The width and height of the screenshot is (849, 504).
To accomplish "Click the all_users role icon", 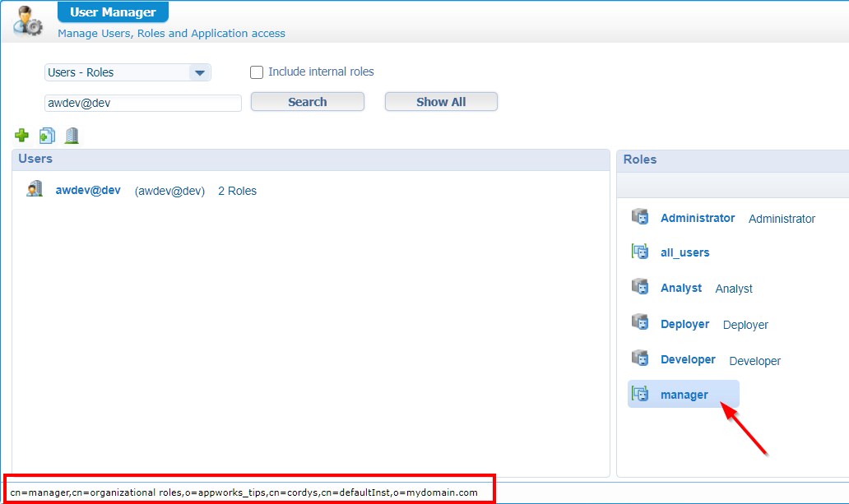I will (639, 252).
